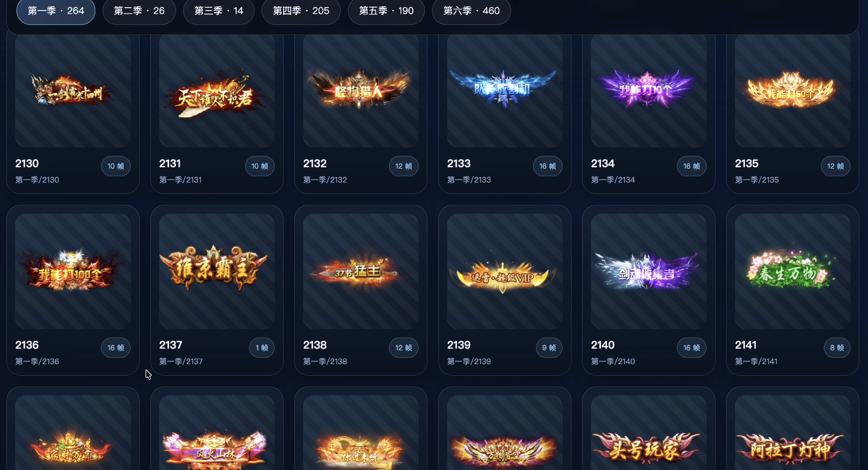Click the 1 帧 badge on card 2137
Image resolution: width=868 pixels, height=470 pixels.
coord(262,348)
